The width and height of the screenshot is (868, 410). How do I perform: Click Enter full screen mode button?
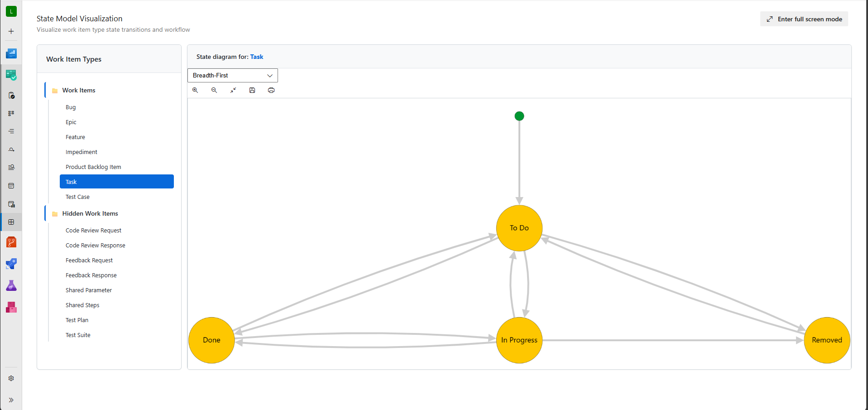coord(804,19)
